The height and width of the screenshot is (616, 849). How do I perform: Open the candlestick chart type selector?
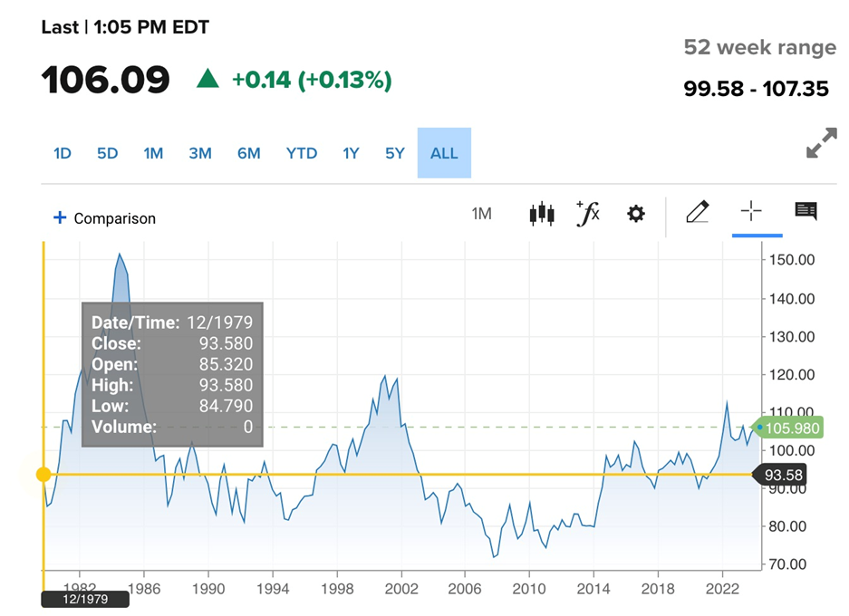click(x=541, y=214)
